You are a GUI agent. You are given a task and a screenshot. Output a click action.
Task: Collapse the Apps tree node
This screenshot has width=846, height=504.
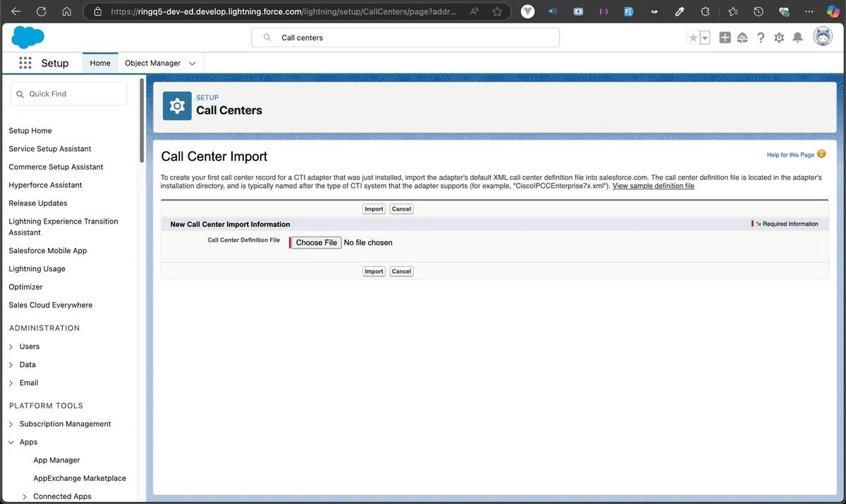11,443
